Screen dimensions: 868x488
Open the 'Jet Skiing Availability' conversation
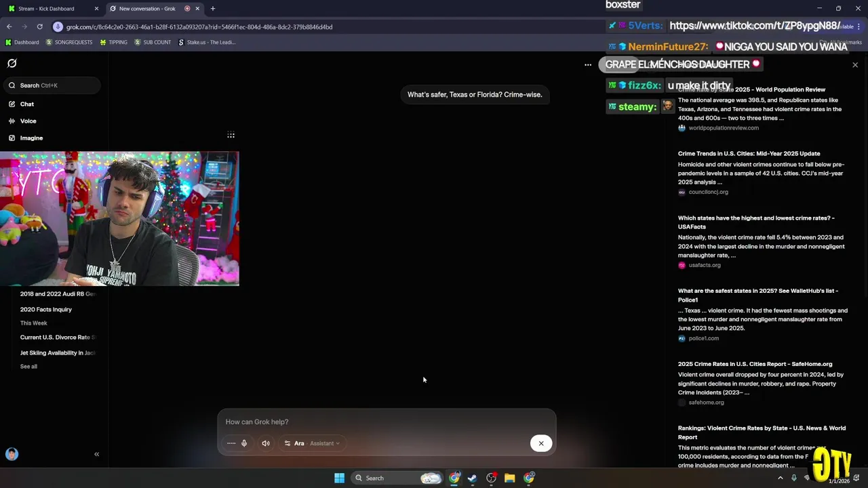click(x=58, y=353)
